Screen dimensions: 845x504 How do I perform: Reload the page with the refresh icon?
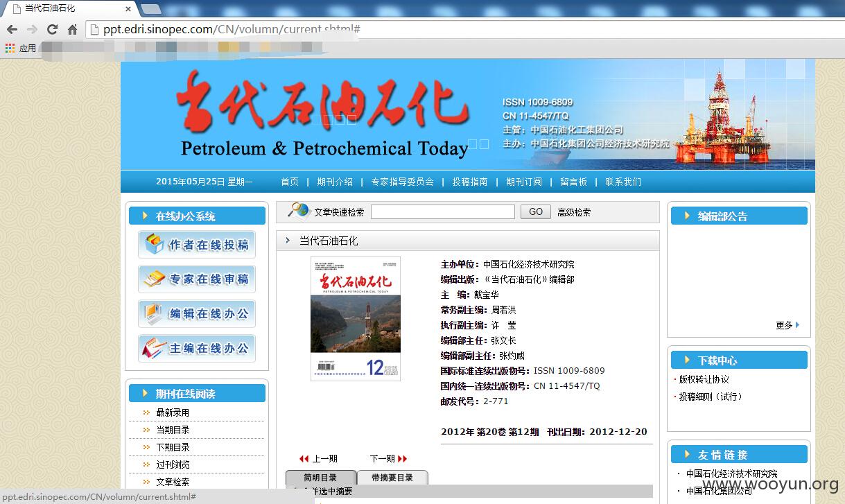52,29
